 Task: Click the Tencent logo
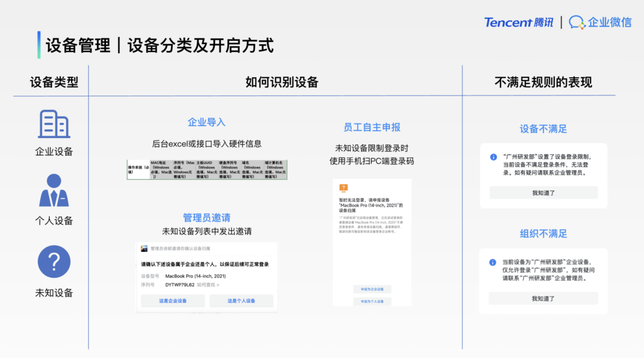[x=518, y=22]
